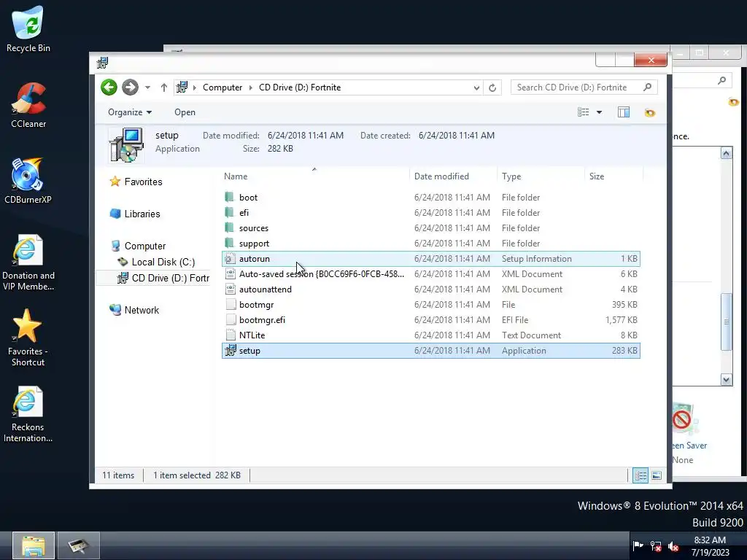Select the sources folder icon
This screenshot has width=747, height=560.
[230, 227]
